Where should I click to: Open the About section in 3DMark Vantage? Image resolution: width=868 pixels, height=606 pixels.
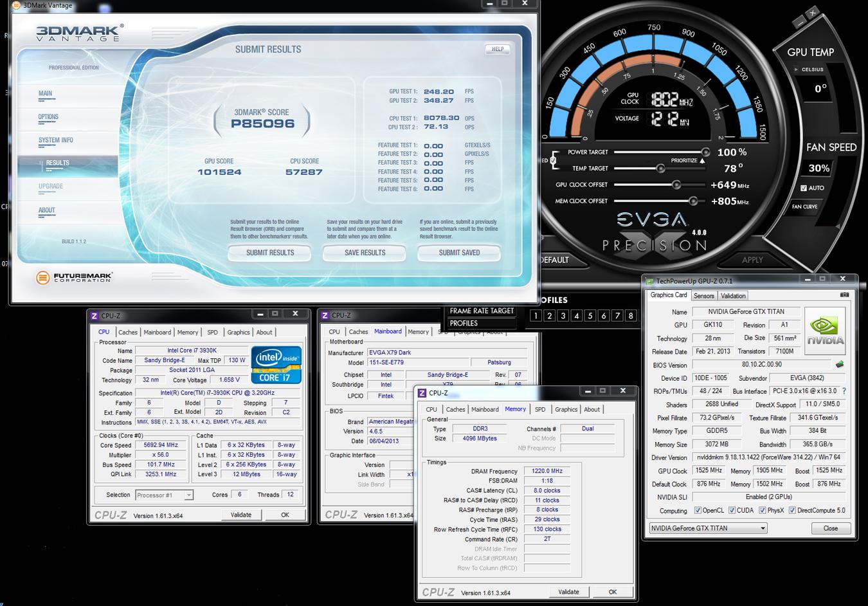[47, 210]
